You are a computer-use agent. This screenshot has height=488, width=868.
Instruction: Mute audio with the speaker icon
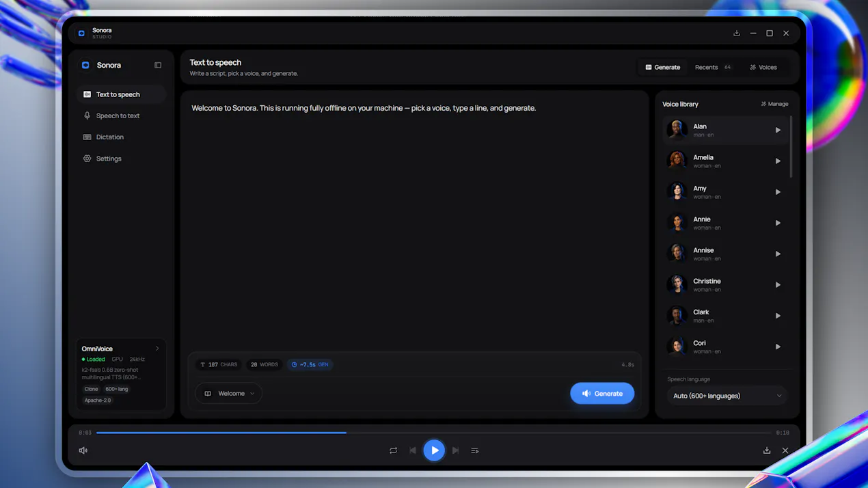pyautogui.click(x=83, y=450)
